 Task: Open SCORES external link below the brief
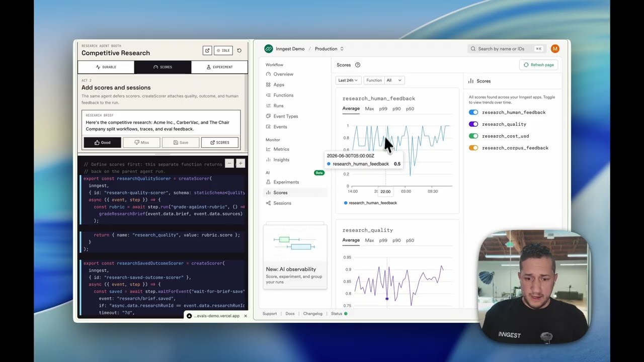pyautogui.click(x=220, y=142)
